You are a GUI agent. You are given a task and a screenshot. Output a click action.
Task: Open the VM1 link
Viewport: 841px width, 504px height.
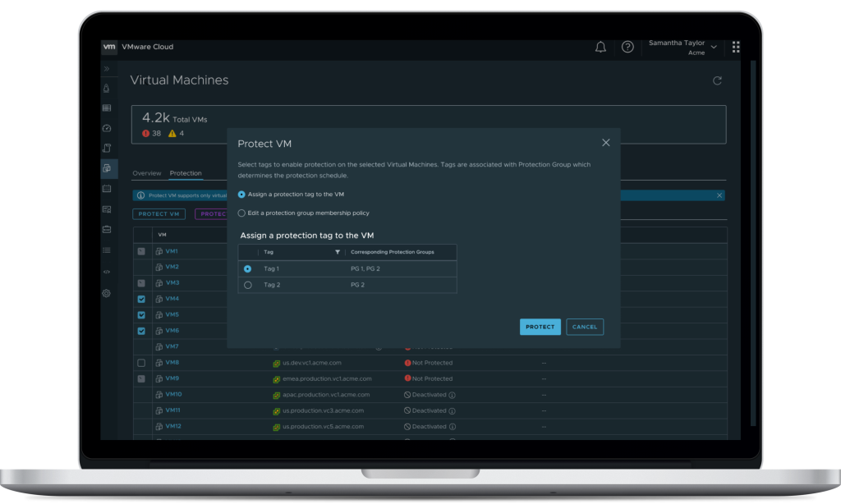(x=172, y=251)
